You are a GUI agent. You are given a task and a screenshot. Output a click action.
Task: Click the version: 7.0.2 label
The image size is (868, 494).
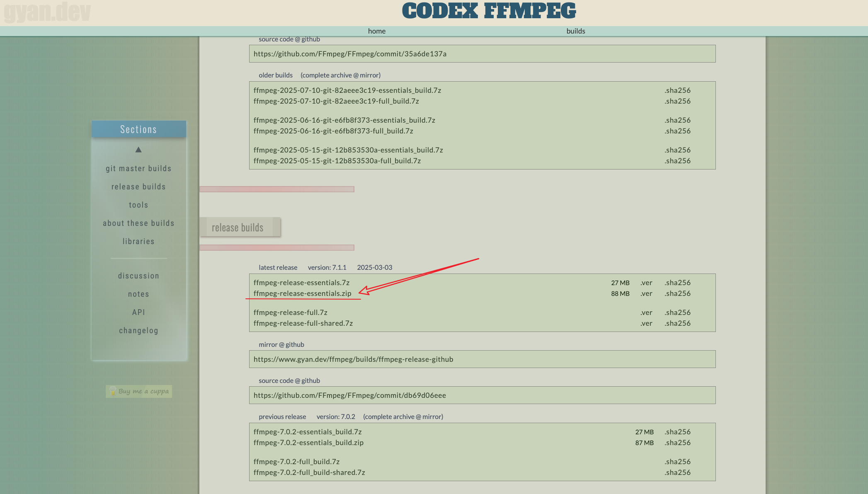click(336, 417)
